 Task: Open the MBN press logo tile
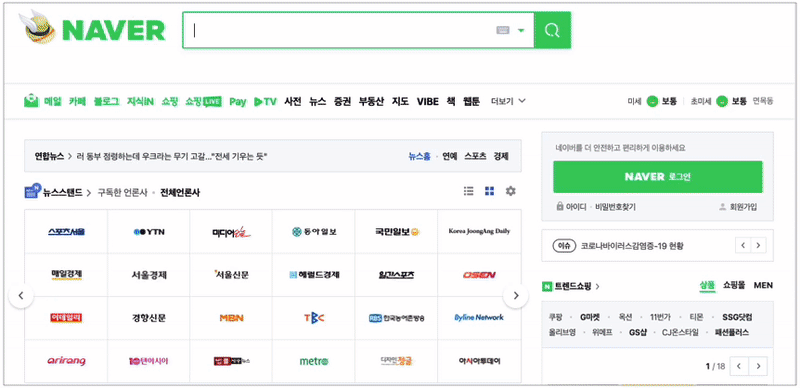(231, 318)
